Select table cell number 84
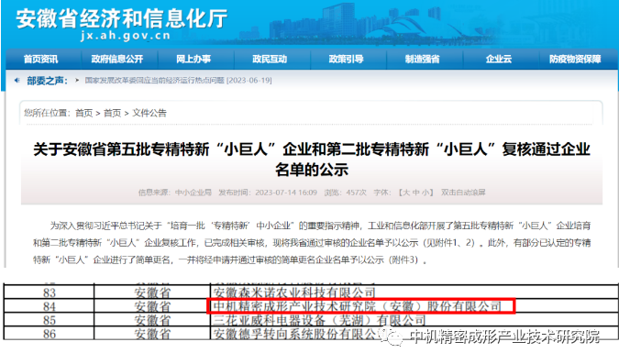 pyautogui.click(x=49, y=306)
